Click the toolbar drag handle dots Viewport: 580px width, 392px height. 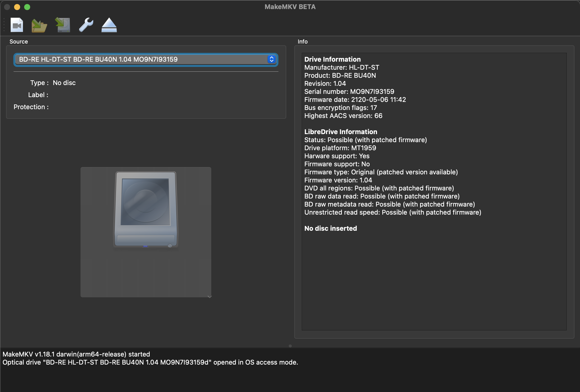[x=4, y=25]
